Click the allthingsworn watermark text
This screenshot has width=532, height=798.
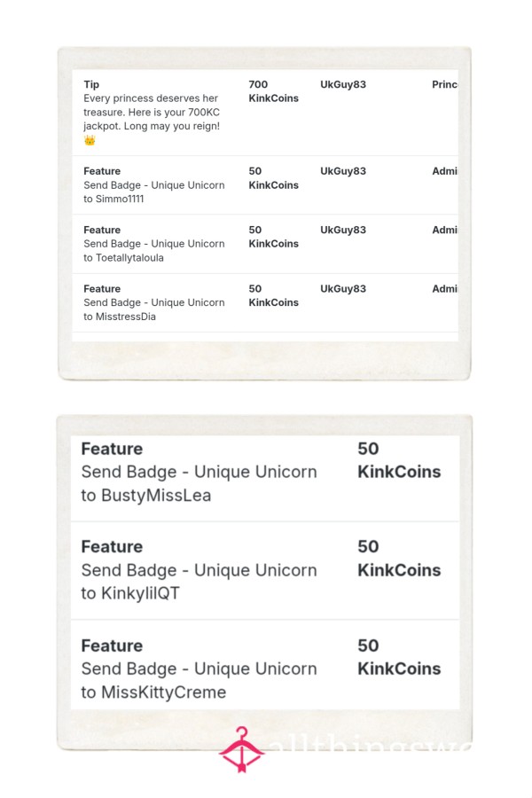pyautogui.click(x=371, y=747)
